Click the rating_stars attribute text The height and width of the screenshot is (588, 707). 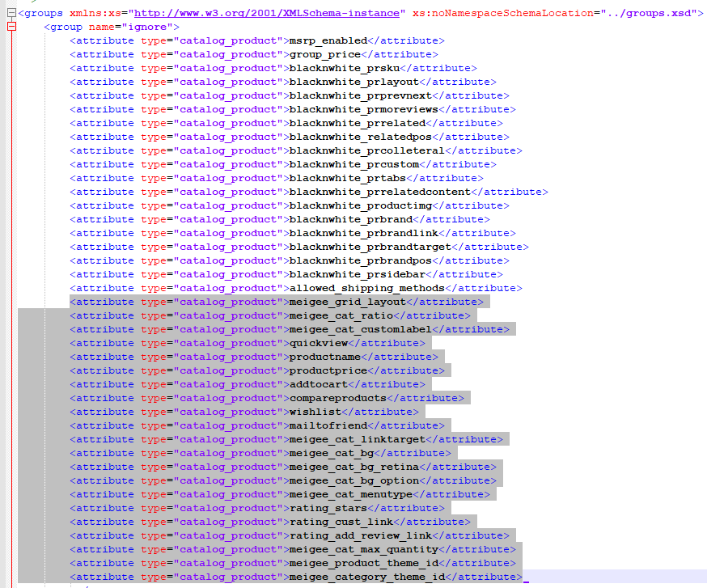pos(328,508)
